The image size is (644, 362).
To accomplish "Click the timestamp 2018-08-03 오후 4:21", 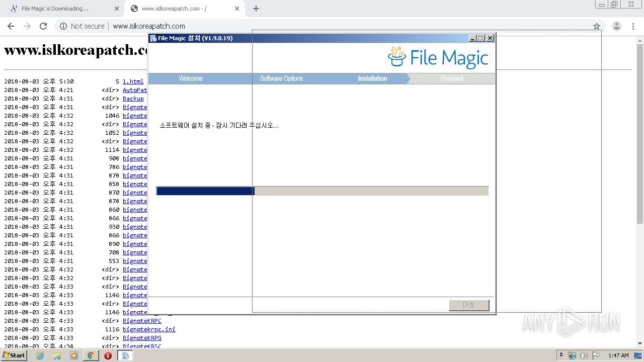I will 39,90.
